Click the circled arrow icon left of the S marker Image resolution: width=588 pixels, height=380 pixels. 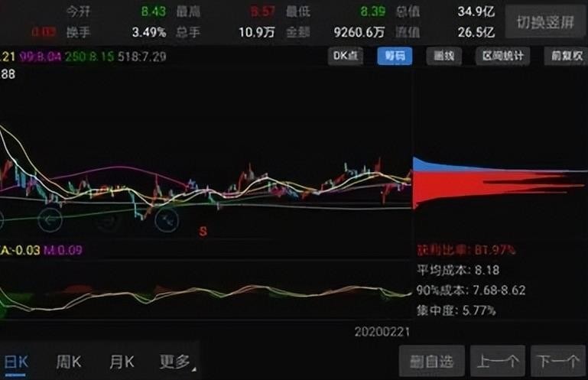(167, 220)
